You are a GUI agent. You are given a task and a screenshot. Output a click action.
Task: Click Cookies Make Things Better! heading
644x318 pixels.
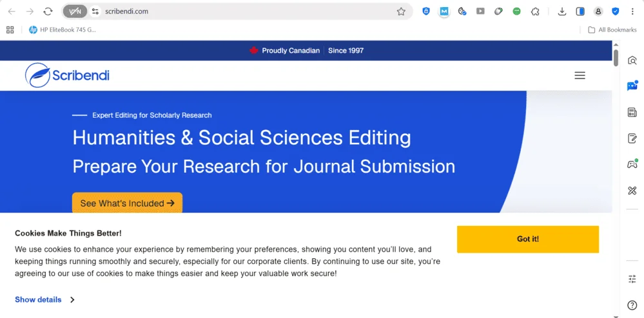pyautogui.click(x=68, y=234)
